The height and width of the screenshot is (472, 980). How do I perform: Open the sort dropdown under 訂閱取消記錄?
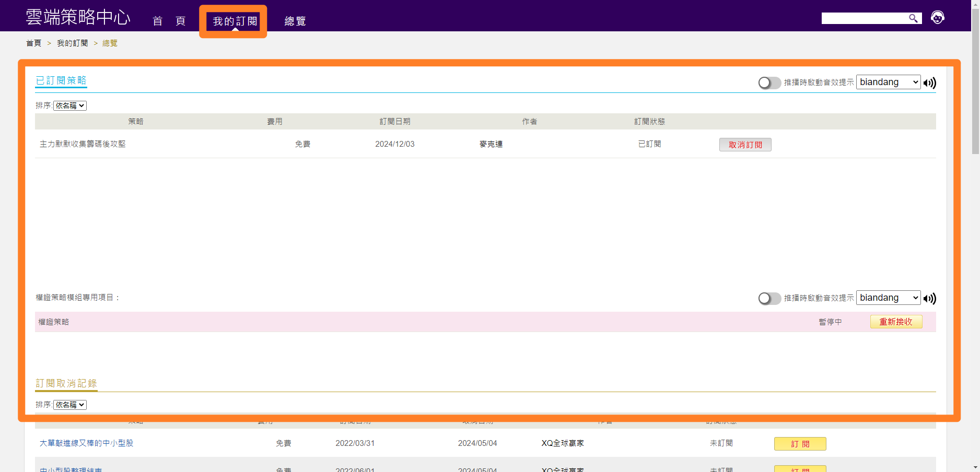[70, 405]
